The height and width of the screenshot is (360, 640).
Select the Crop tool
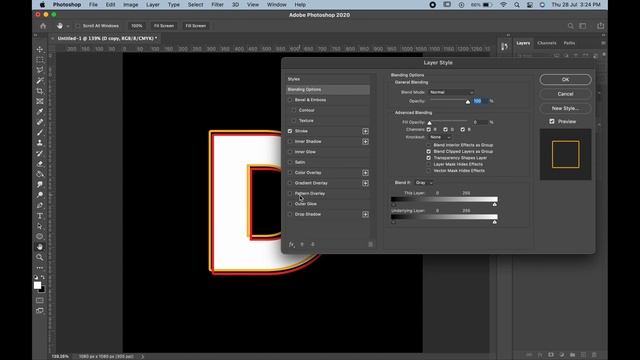click(40, 91)
